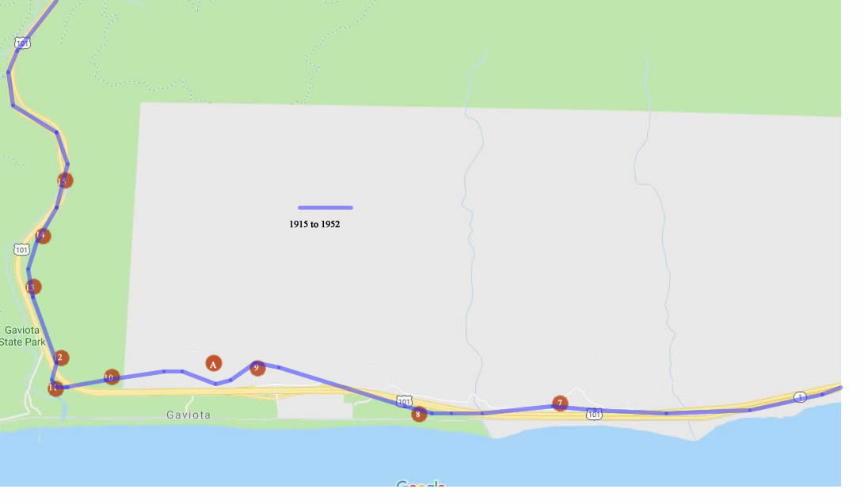Select map marker number 13

(32, 286)
